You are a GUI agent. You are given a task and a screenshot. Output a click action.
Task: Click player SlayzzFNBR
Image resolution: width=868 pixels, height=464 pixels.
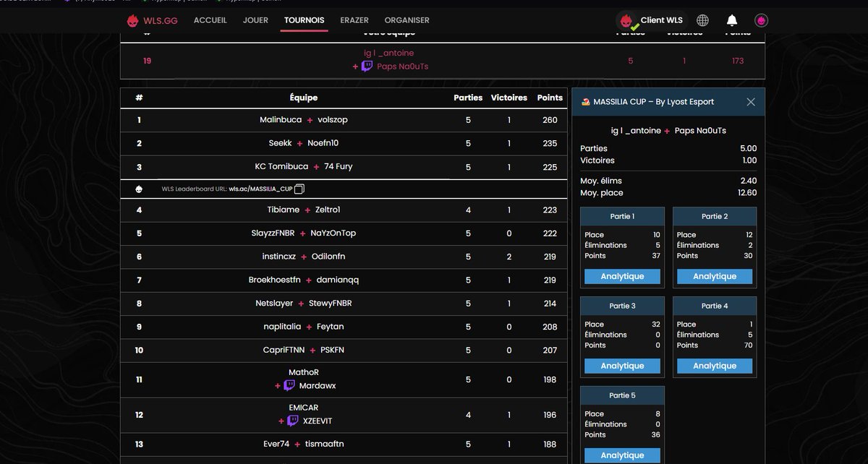273,233
